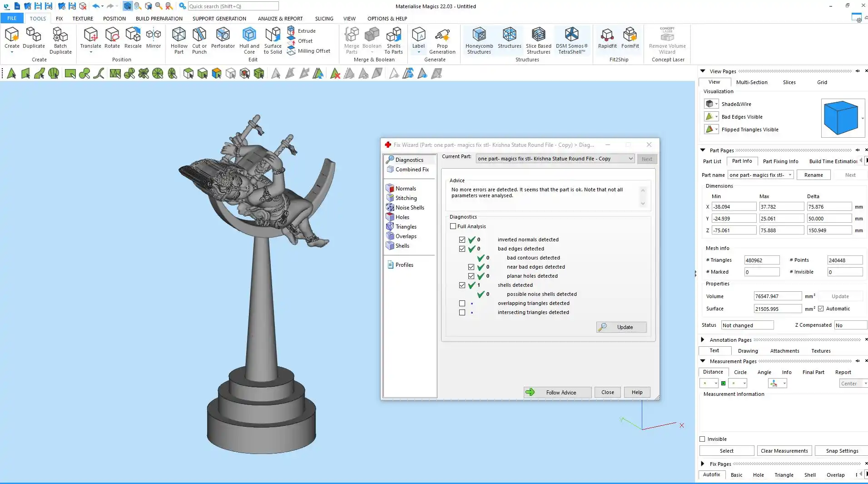Click the Follow Advice button
Image resolution: width=868 pixels, height=484 pixels.
(557, 392)
